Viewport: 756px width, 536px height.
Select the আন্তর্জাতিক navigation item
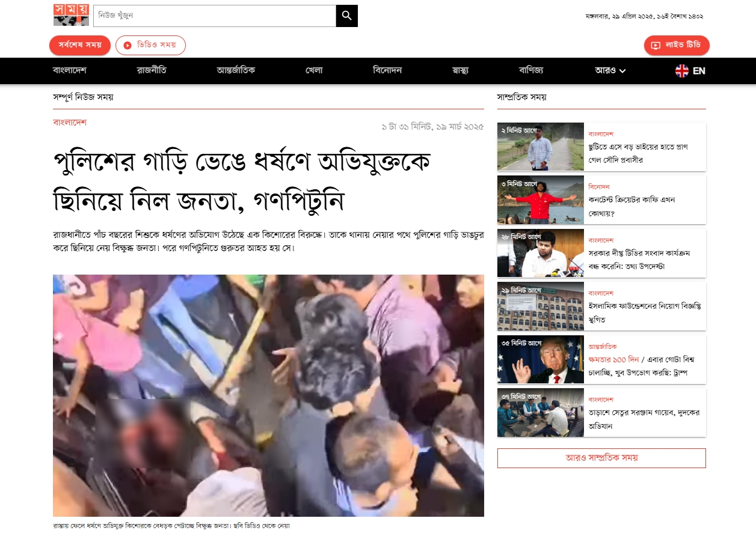click(236, 71)
